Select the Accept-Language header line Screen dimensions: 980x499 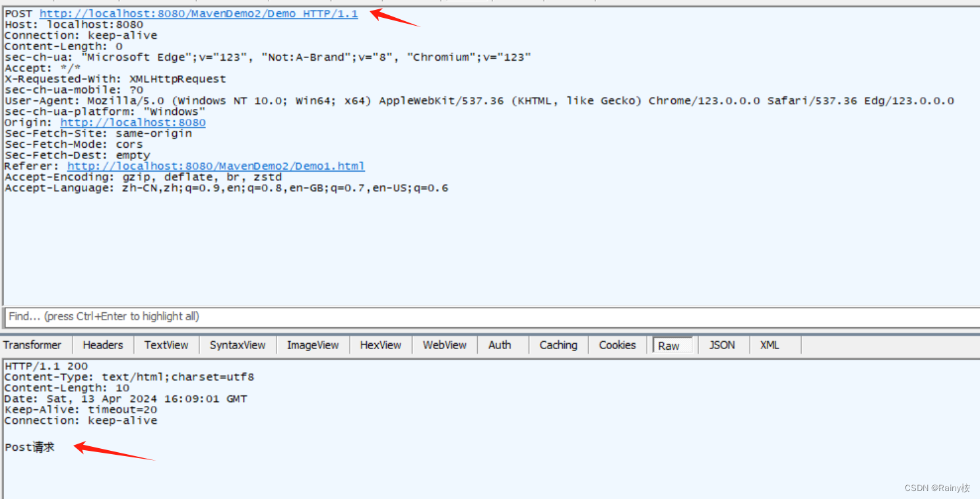pos(226,188)
